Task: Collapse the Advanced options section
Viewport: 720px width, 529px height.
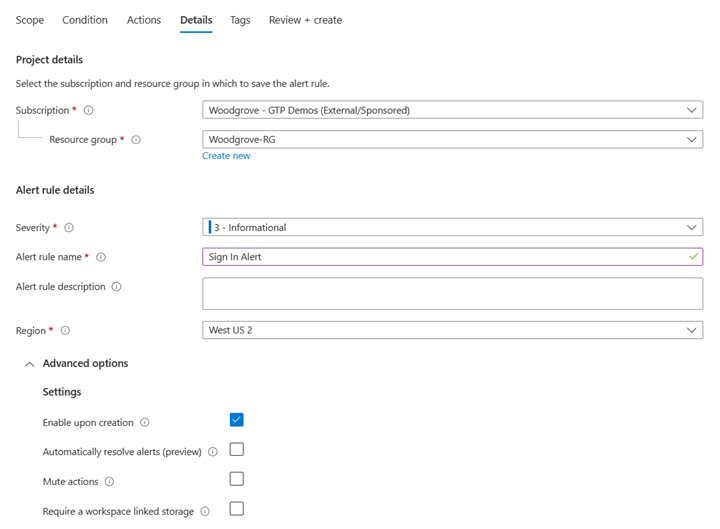Action: (29, 364)
